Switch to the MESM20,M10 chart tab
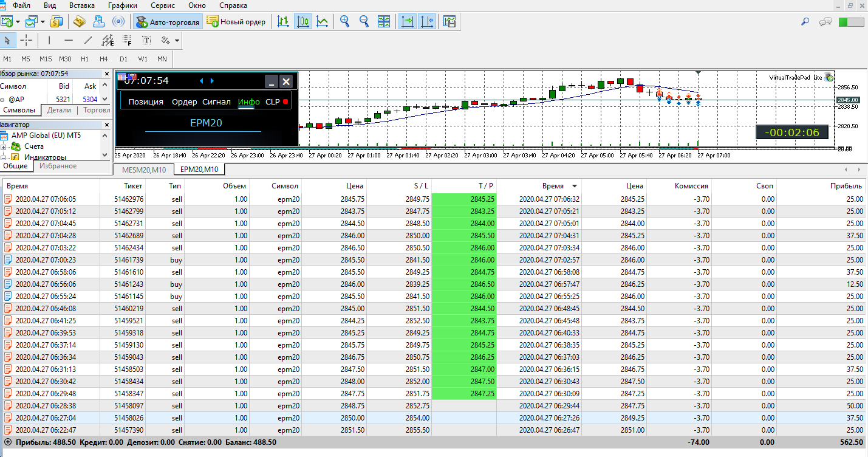The image size is (868, 457). [144, 170]
